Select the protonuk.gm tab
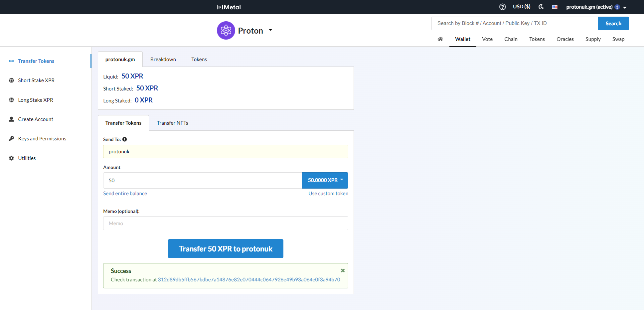 point(120,60)
